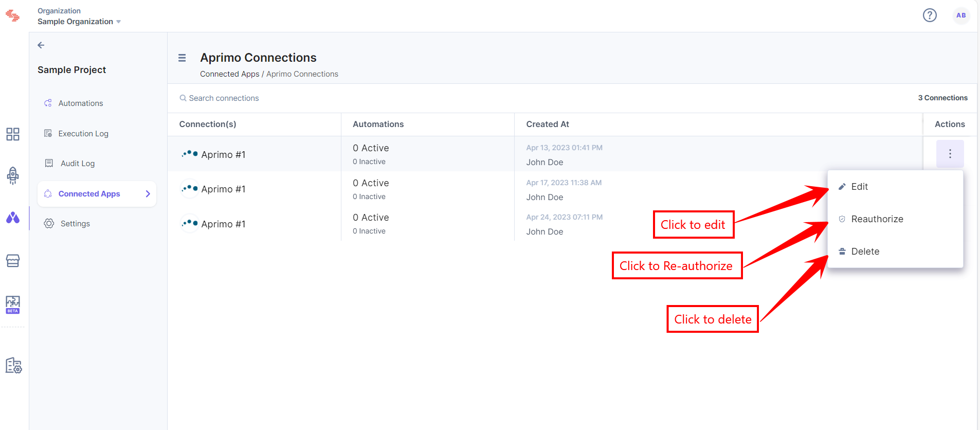This screenshot has width=980, height=430.
Task: Click the Automations column header
Action: click(x=378, y=124)
